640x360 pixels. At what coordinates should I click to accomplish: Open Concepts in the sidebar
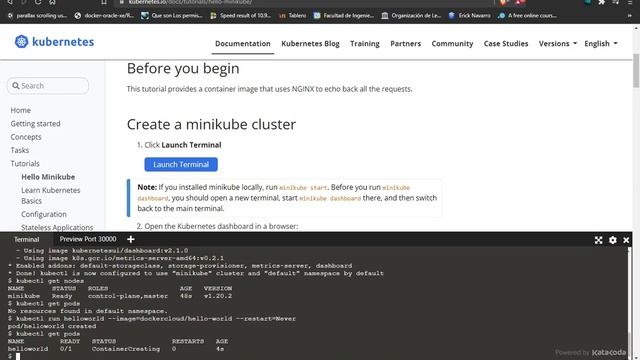point(26,137)
